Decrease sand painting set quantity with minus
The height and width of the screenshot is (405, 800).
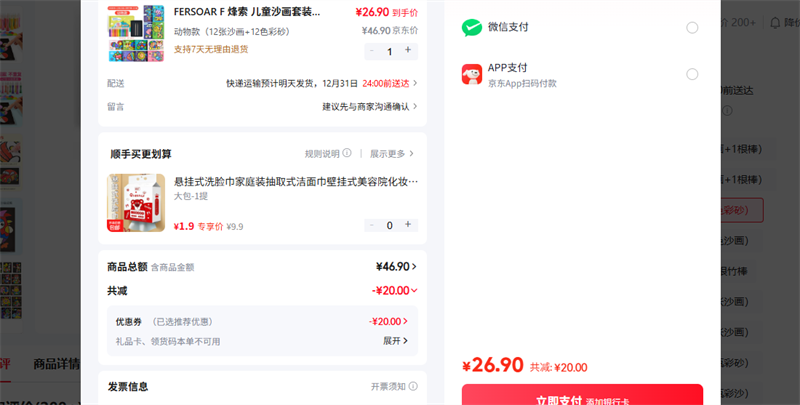[x=373, y=51]
